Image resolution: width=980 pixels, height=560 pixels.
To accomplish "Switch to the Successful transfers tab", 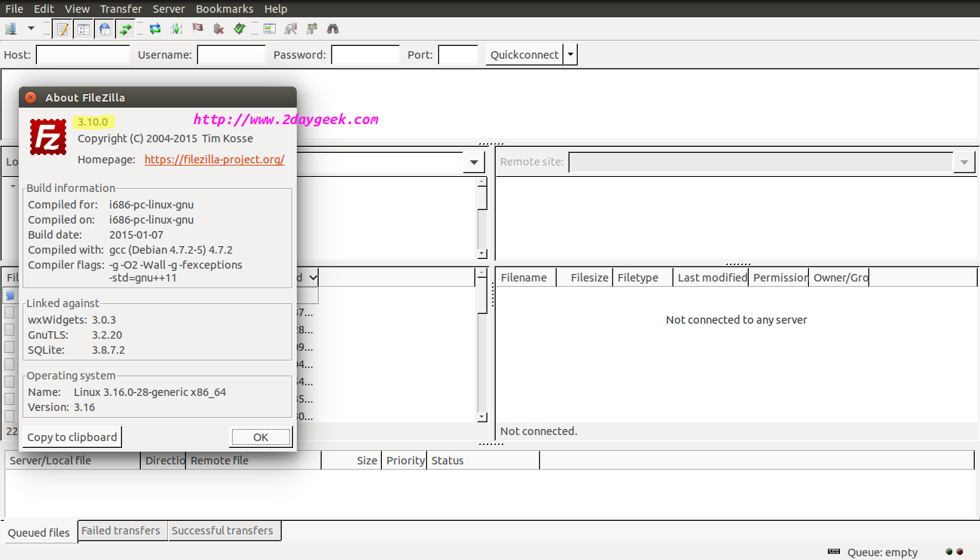I will click(222, 531).
